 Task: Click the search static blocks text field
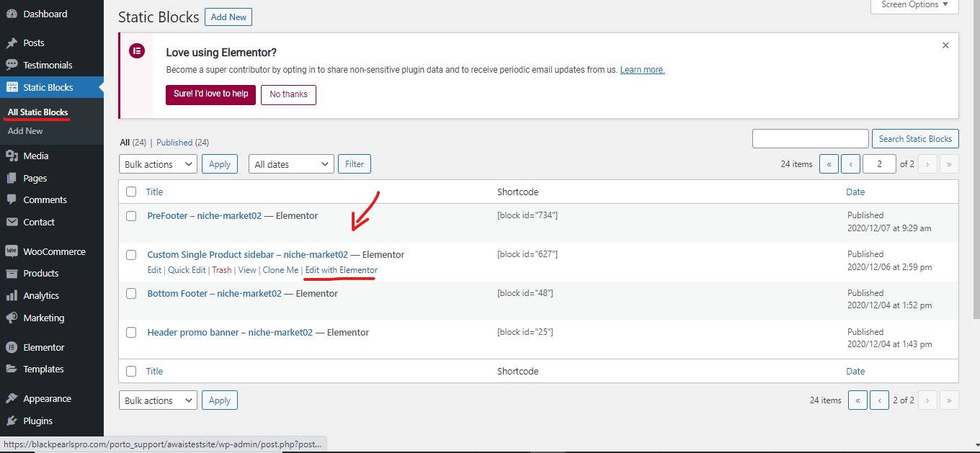[x=811, y=139]
